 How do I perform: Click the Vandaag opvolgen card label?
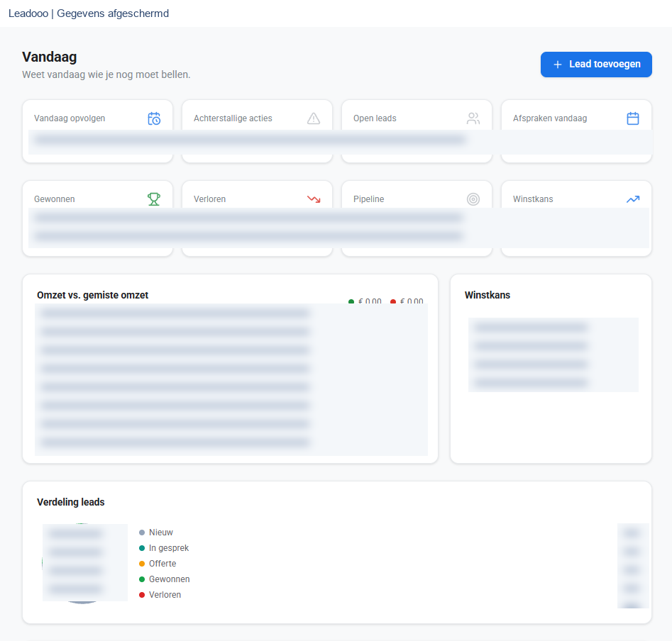70,118
